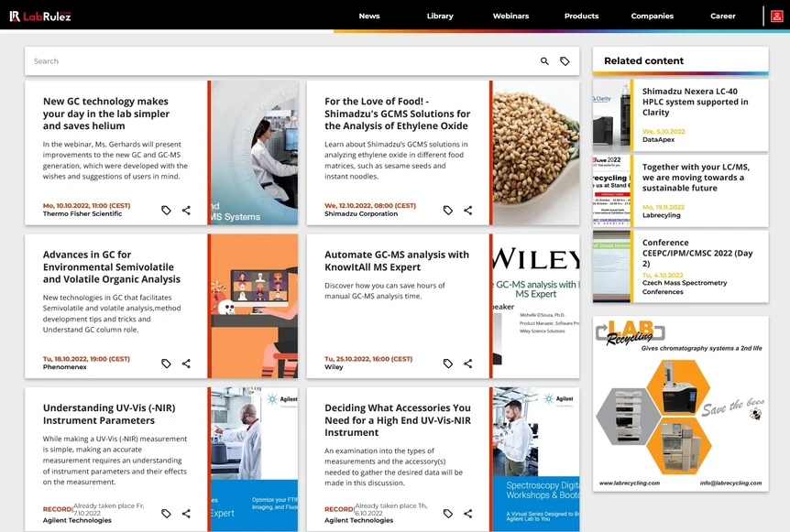Click the 'Related content' heading
Screen dimensions: 790x532
[644, 61]
